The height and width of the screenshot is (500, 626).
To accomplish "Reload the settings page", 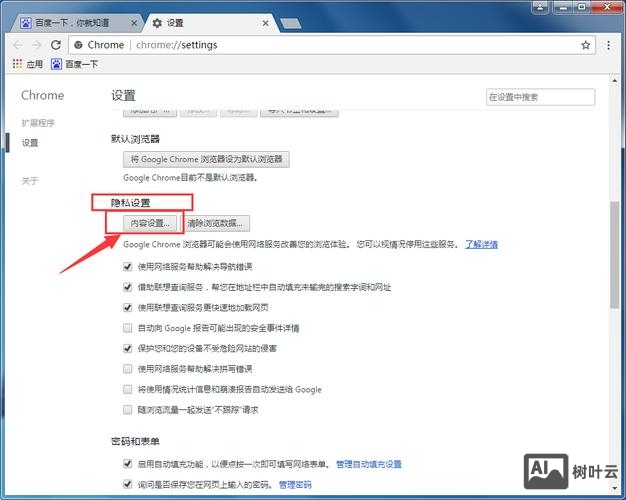I will pos(56,45).
